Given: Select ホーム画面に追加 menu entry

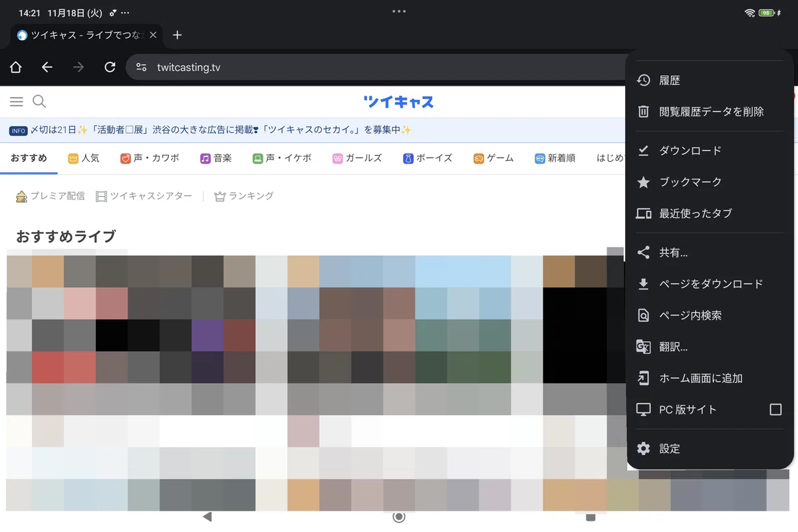Looking at the screenshot, I should pyautogui.click(x=710, y=378).
